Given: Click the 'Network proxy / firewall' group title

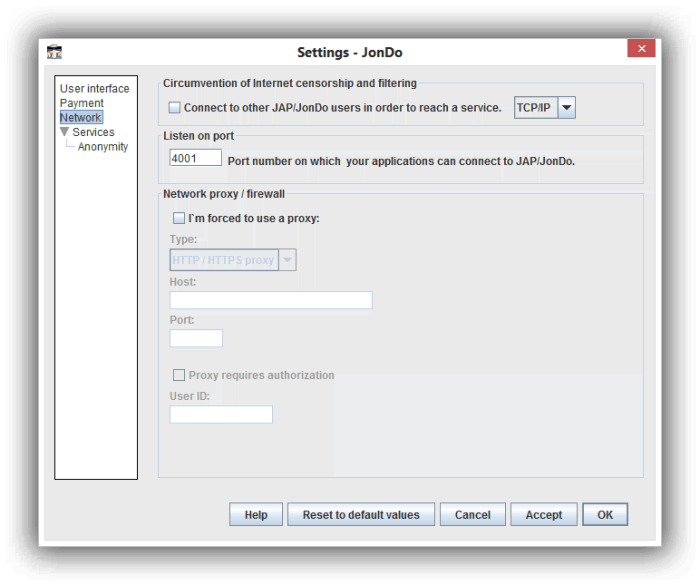Looking at the screenshot, I should click(224, 194).
